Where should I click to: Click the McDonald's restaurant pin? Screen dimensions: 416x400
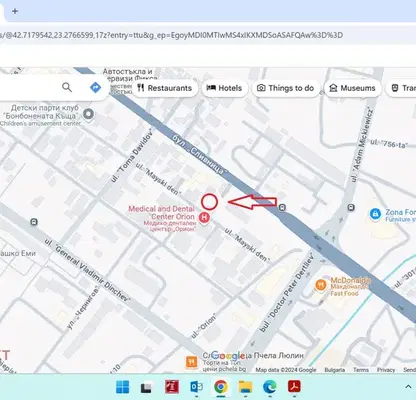coord(321,285)
